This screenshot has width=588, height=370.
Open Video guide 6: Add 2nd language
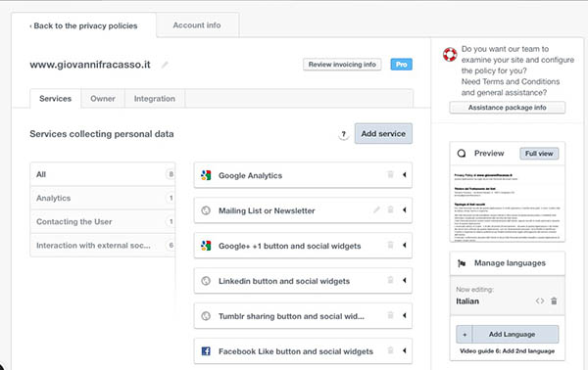click(x=507, y=351)
